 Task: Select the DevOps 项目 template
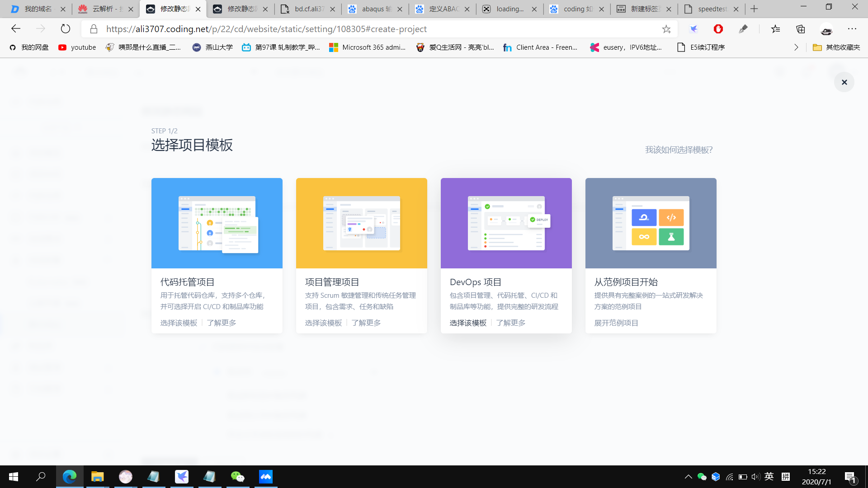pyautogui.click(x=468, y=323)
